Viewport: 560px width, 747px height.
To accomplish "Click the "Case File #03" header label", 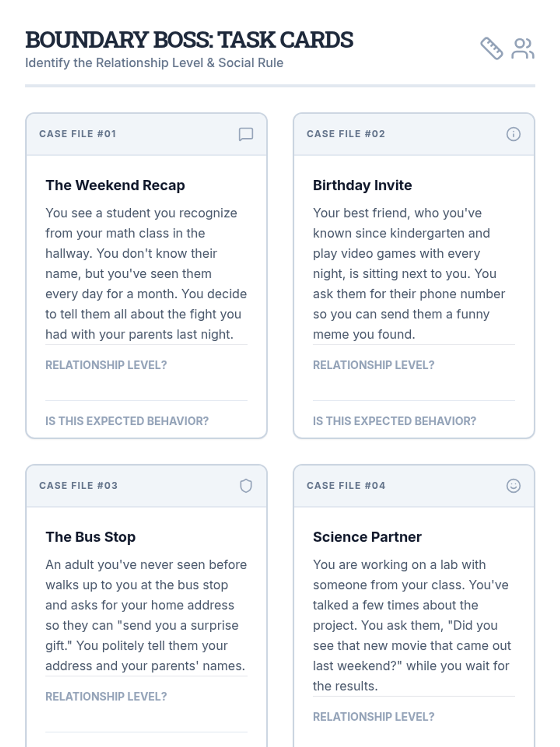I will pos(78,486).
